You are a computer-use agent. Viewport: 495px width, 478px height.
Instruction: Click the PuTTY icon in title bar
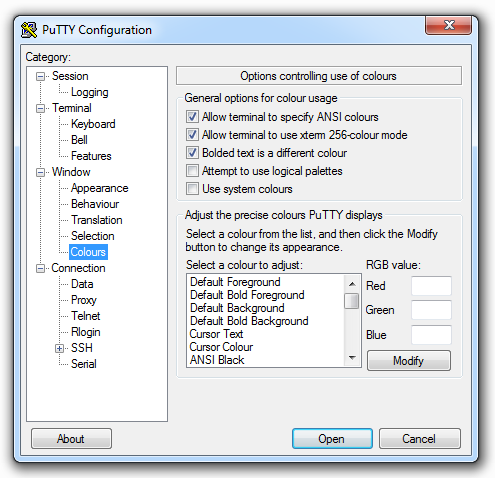click(x=29, y=30)
